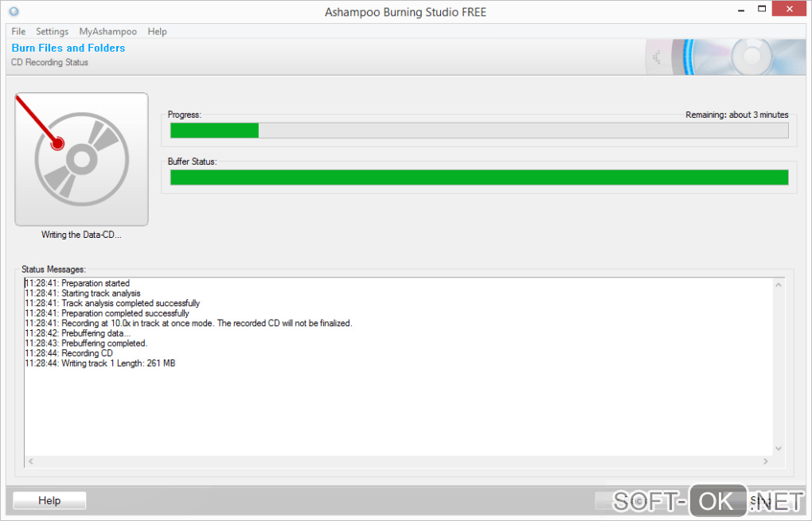Click the 'Burn Files and Folders' heading
The height and width of the screenshot is (521, 812).
[x=68, y=48]
